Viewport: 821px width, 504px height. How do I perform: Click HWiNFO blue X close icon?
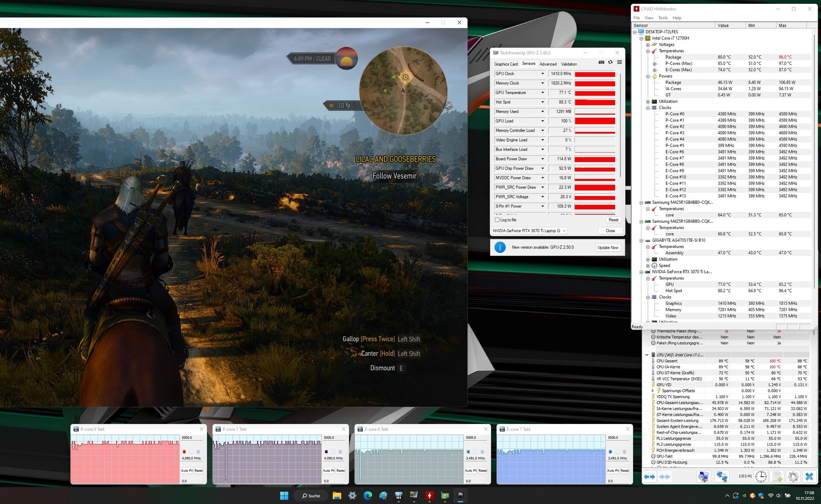[809, 476]
